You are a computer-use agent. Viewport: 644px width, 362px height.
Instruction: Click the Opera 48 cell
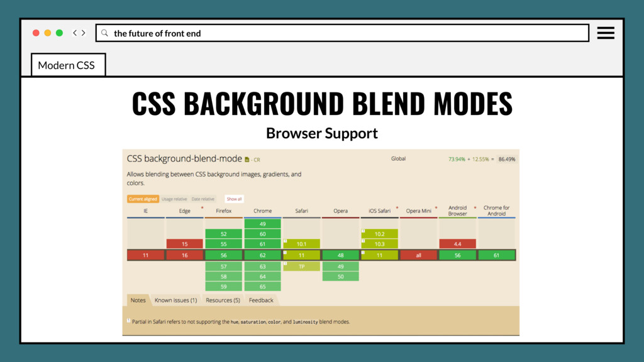point(340,255)
